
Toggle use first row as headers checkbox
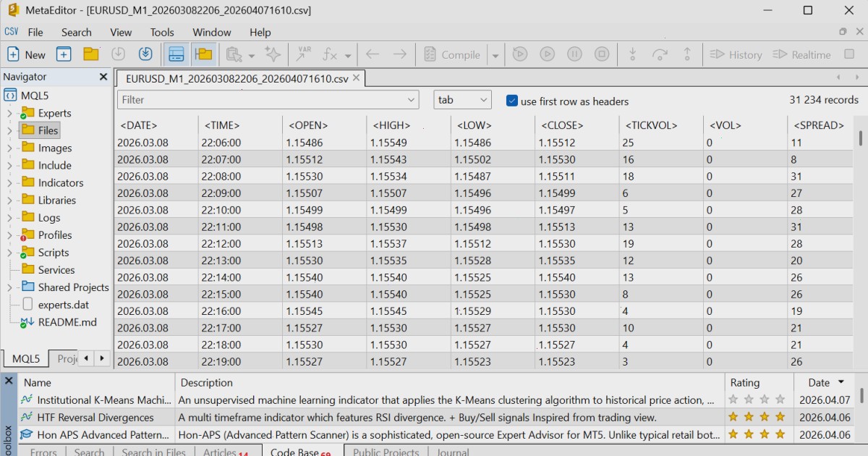coord(512,101)
